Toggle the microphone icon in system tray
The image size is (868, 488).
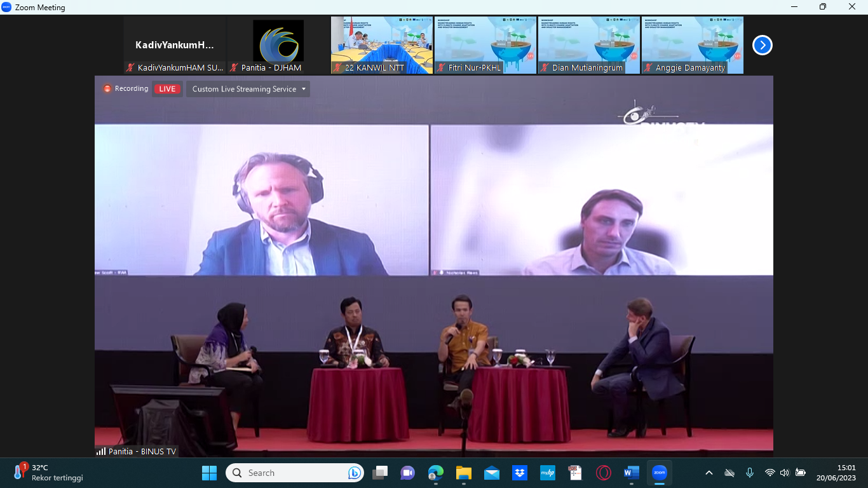[750, 473]
